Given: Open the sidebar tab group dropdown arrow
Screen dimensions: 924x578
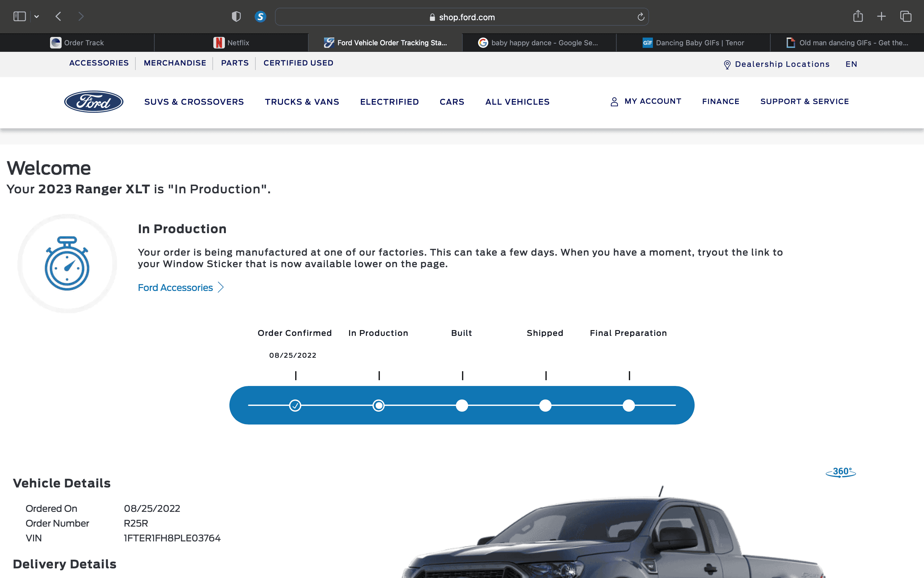Looking at the screenshot, I should [x=37, y=16].
